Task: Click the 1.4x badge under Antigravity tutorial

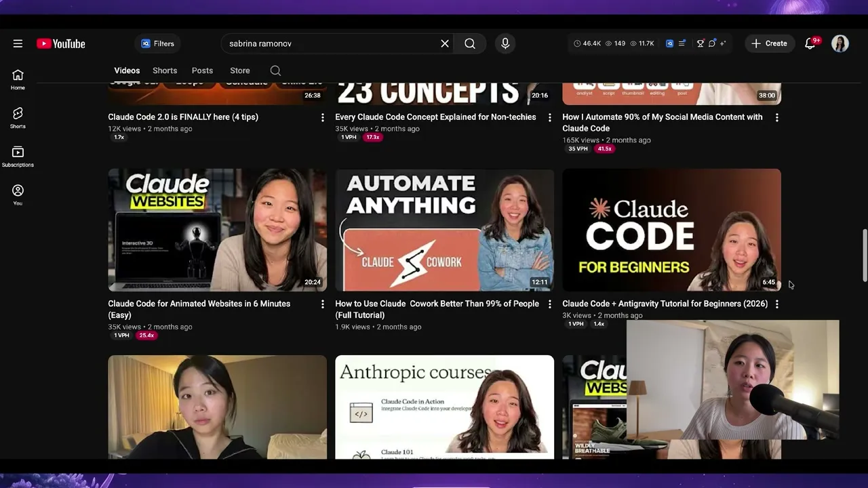Action: (599, 324)
